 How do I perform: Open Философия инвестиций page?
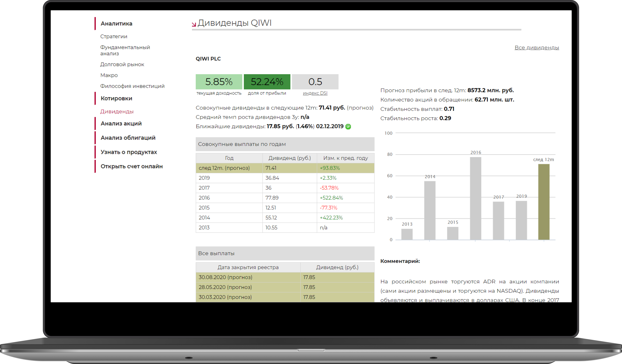132,86
